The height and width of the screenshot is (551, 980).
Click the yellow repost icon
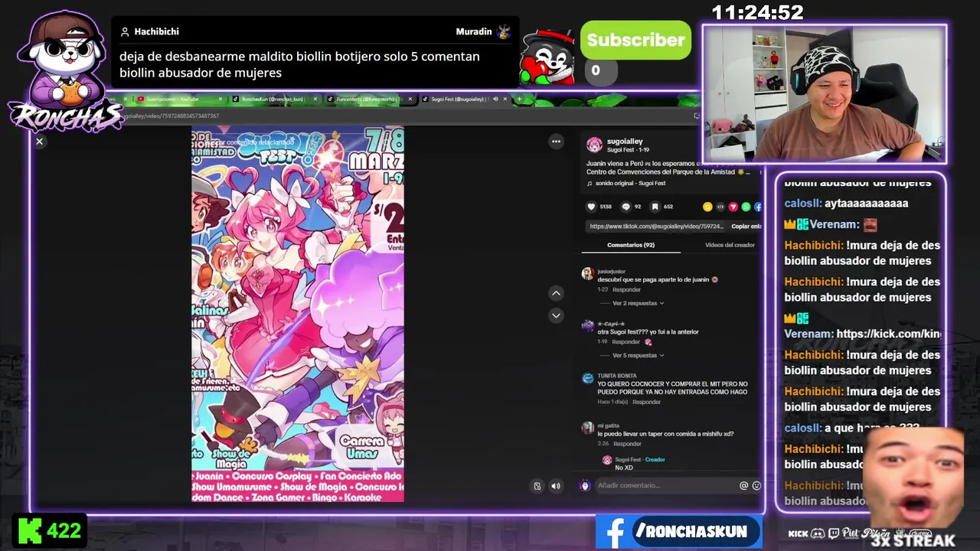[707, 207]
